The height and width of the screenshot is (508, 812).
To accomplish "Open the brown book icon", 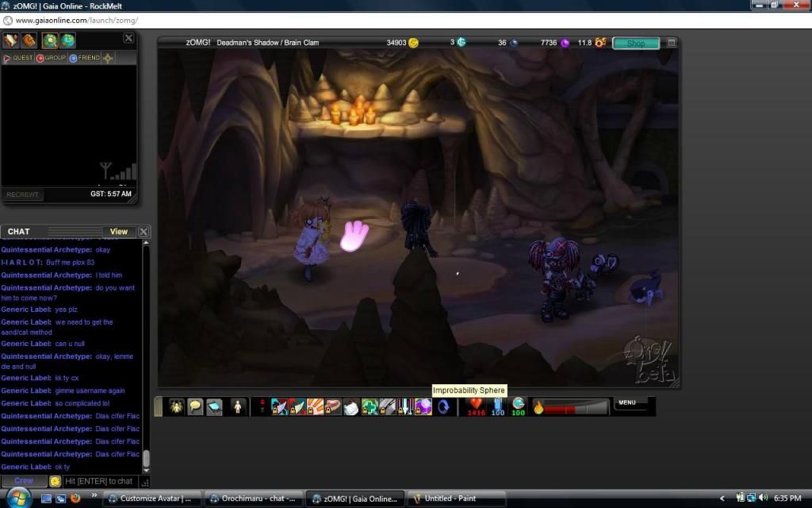I will (x=29, y=40).
